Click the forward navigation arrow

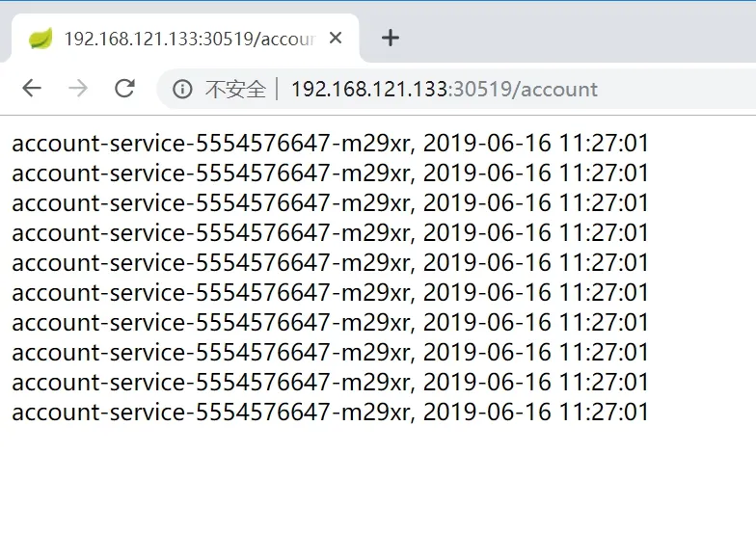[x=78, y=89]
